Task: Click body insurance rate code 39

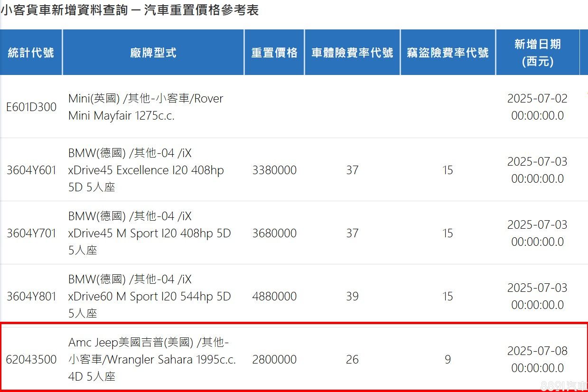Action: 352,296
